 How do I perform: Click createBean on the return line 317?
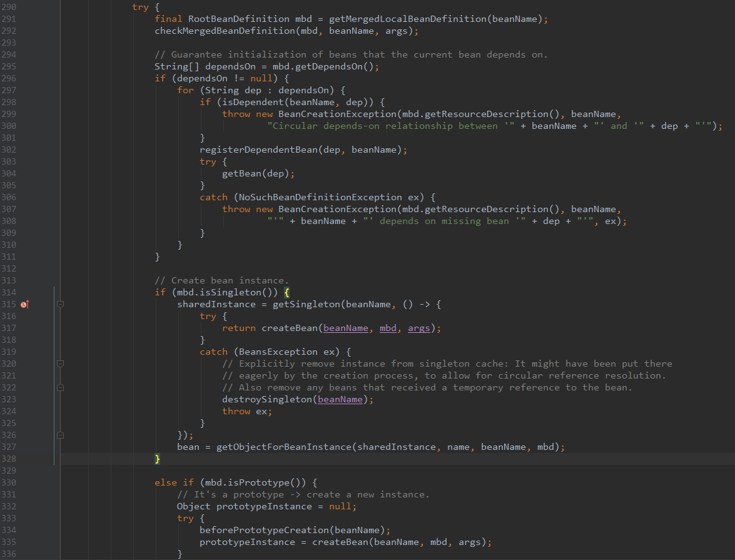(x=290, y=328)
